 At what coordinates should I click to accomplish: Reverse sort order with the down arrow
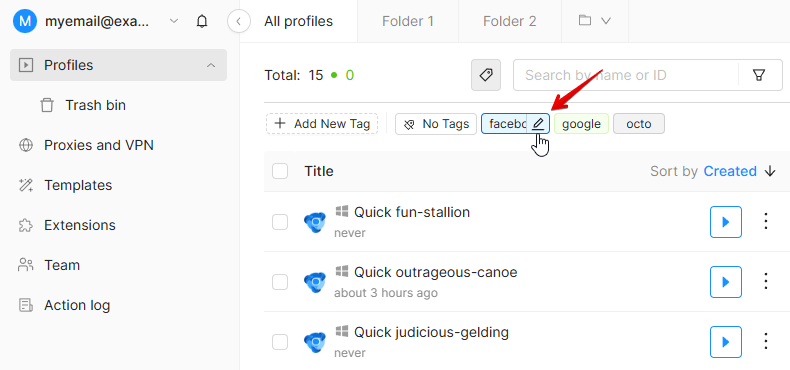pyautogui.click(x=770, y=171)
